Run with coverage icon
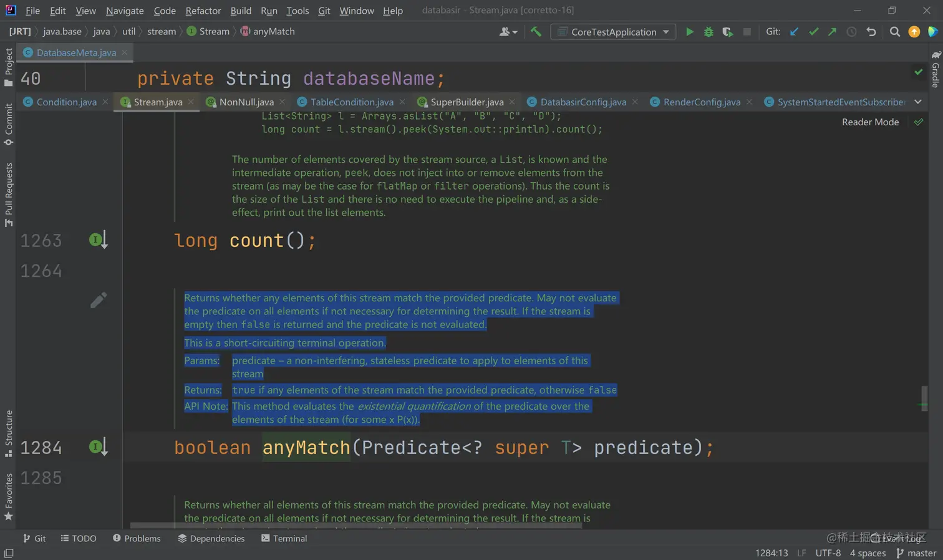Image resolution: width=943 pixels, height=560 pixels. 727,32
